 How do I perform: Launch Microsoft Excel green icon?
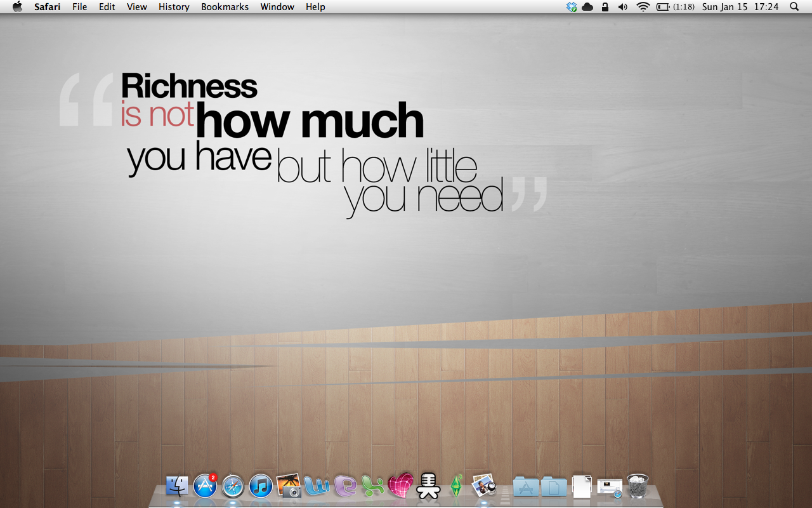pos(373,486)
